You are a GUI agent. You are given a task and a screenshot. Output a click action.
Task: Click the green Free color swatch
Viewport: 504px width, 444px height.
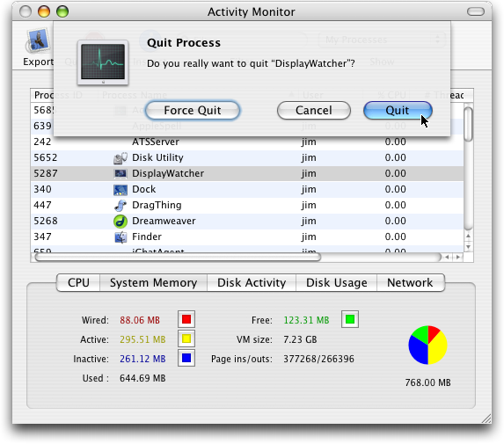click(350, 319)
